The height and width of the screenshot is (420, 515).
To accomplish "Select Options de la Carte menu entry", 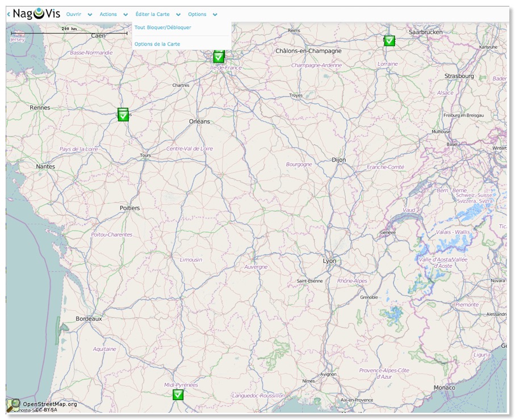I will coord(157,44).
